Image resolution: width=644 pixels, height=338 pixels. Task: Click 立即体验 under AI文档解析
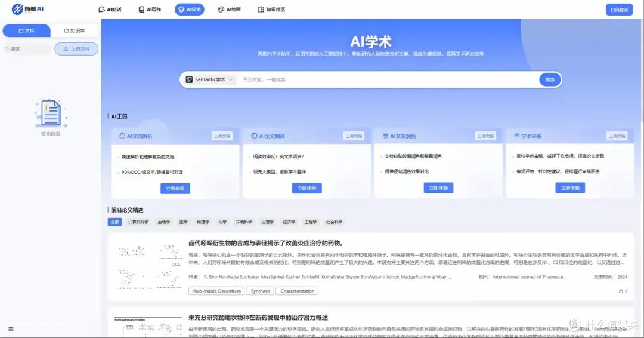175,188
